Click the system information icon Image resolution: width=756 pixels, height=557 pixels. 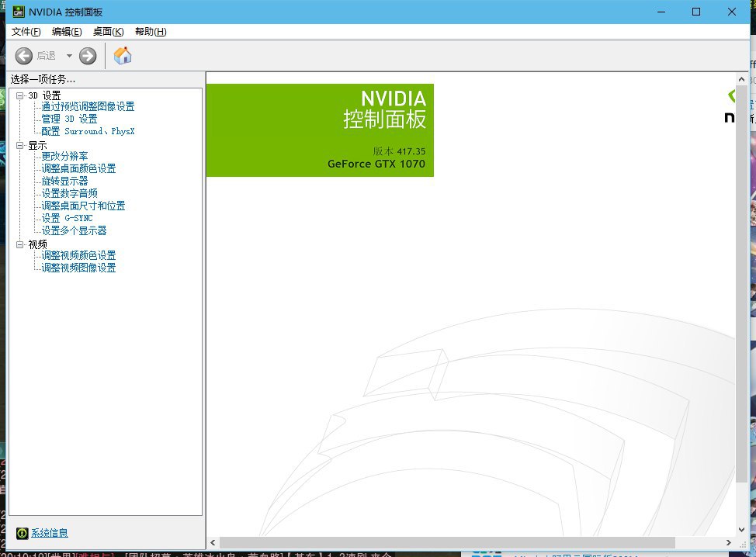[x=22, y=533]
